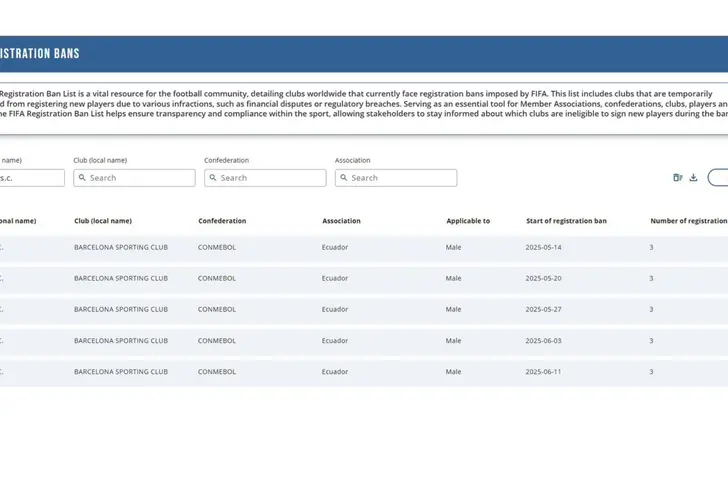
Task: Select the ban start date 2025-06-03
Action: [543, 341]
